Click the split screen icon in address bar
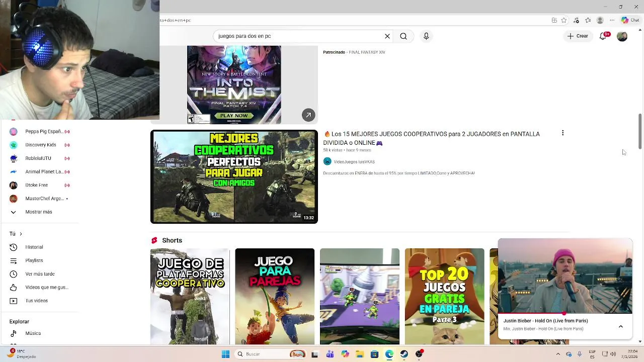 click(x=554, y=20)
